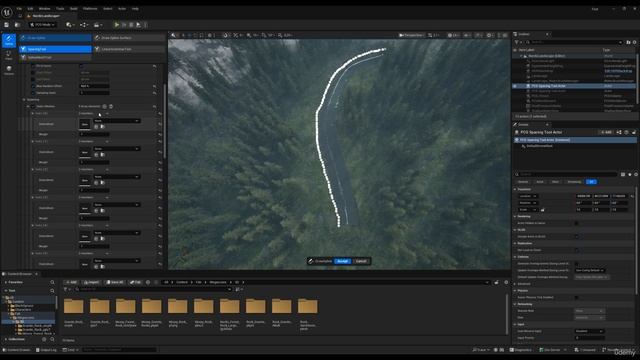Open the Window menu
This screenshot has height=360, width=640.
[44, 9]
